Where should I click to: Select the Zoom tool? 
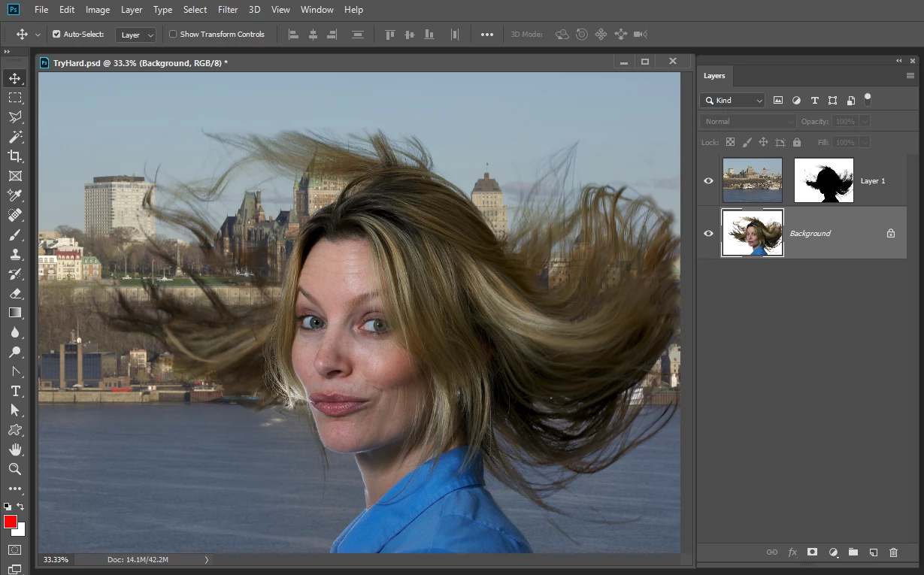coord(15,469)
